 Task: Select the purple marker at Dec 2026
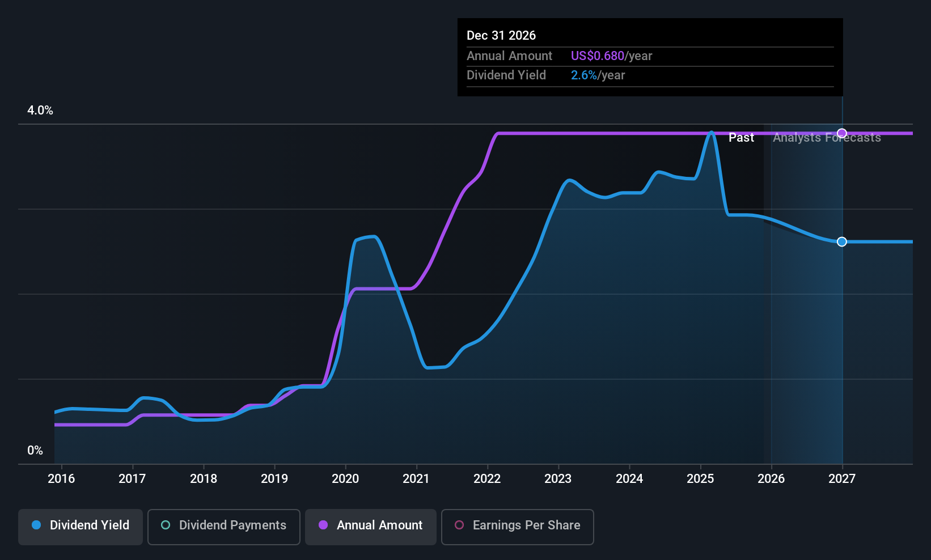point(842,133)
